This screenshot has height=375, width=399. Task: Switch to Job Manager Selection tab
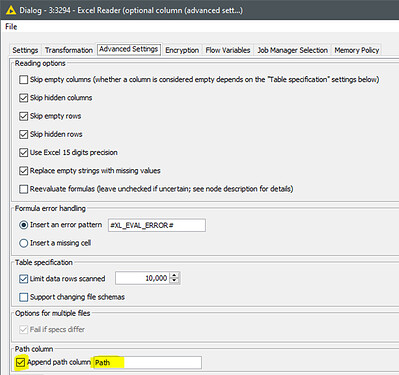pos(292,50)
